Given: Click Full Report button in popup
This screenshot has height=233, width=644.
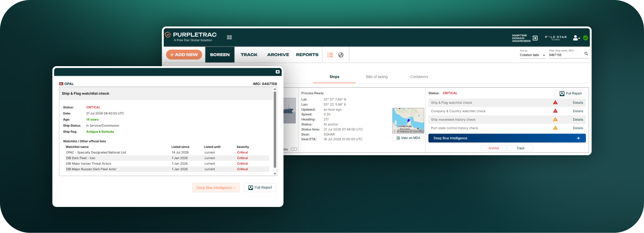Looking at the screenshot, I should click(x=260, y=188).
